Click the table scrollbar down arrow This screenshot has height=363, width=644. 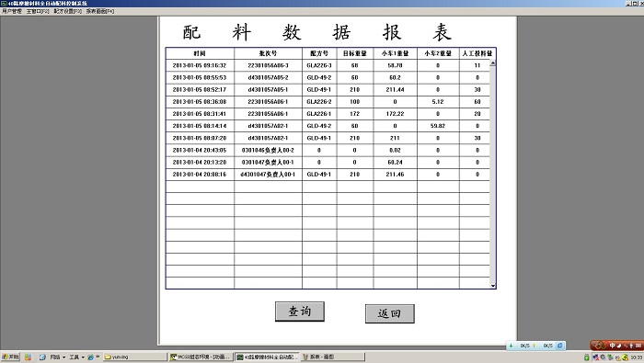(x=492, y=286)
